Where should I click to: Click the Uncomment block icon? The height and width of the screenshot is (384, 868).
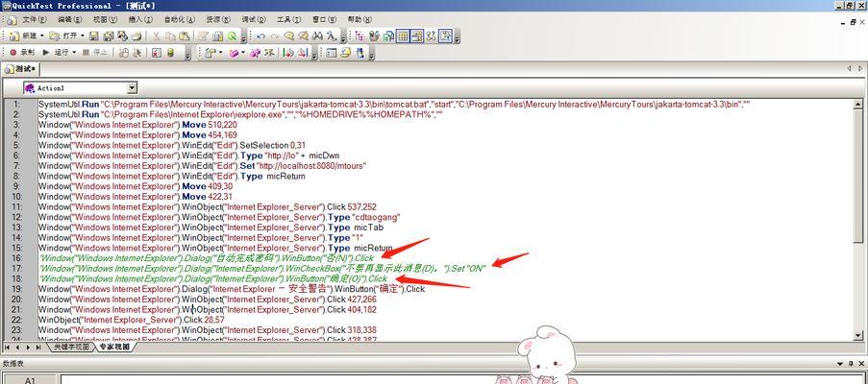click(x=303, y=36)
